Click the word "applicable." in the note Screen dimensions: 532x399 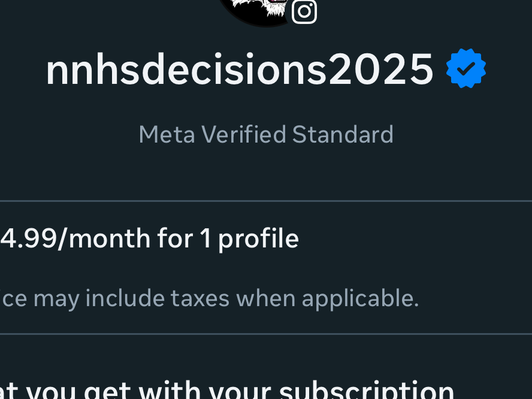360,298
